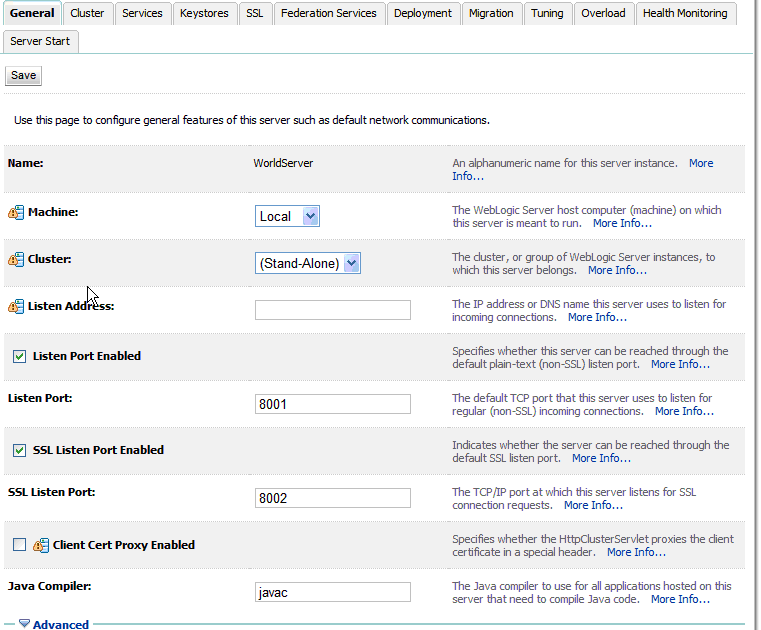Expand the Advanced settings section
Image resolution: width=761 pixels, height=630 pixels.
click(x=61, y=624)
